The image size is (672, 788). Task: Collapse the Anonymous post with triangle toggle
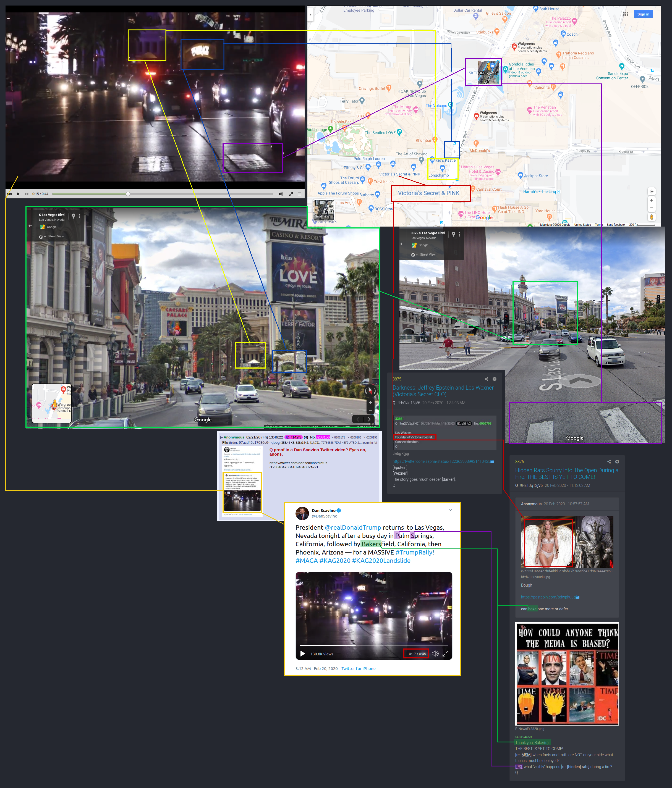(x=221, y=437)
